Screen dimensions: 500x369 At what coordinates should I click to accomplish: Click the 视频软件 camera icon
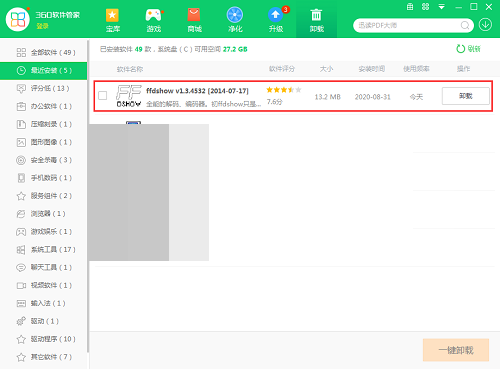pos(21,285)
